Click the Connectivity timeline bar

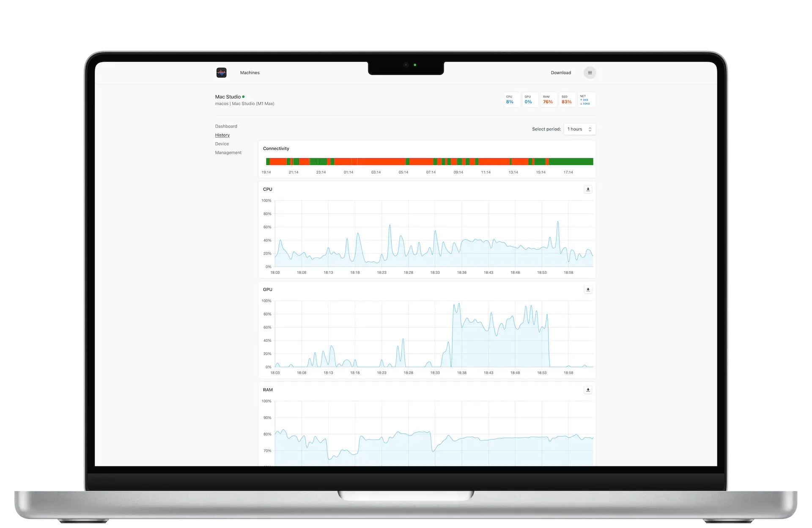click(429, 162)
